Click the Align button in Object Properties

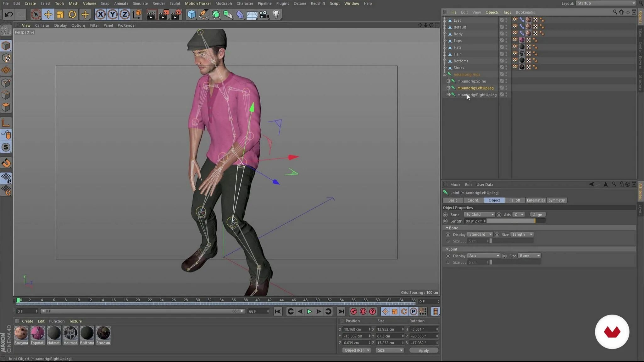pyautogui.click(x=537, y=214)
